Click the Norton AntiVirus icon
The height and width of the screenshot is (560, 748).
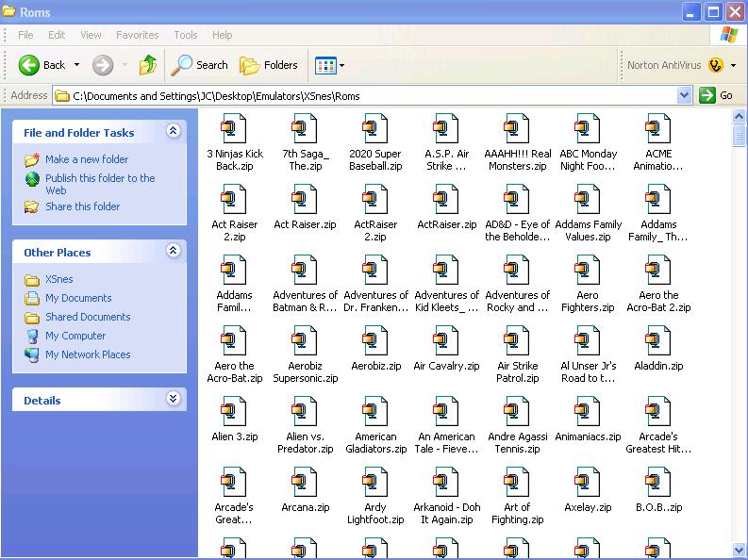715,65
